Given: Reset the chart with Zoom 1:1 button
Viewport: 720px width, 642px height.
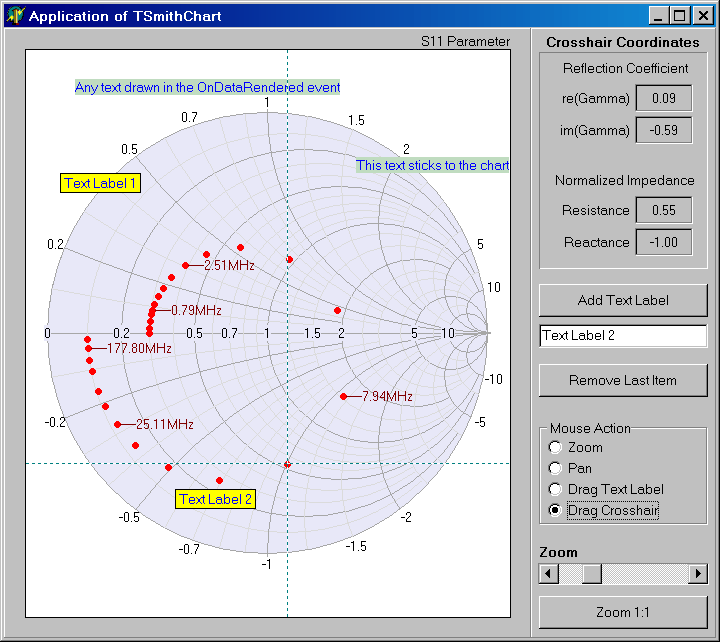Looking at the screenshot, I should [623, 612].
